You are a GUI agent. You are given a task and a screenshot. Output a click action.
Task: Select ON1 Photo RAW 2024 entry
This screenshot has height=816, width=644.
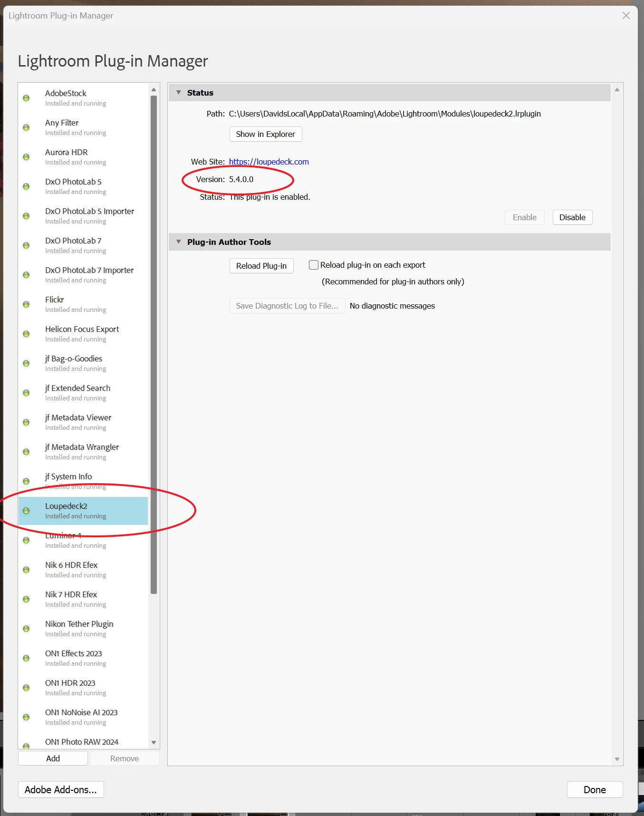(83, 742)
